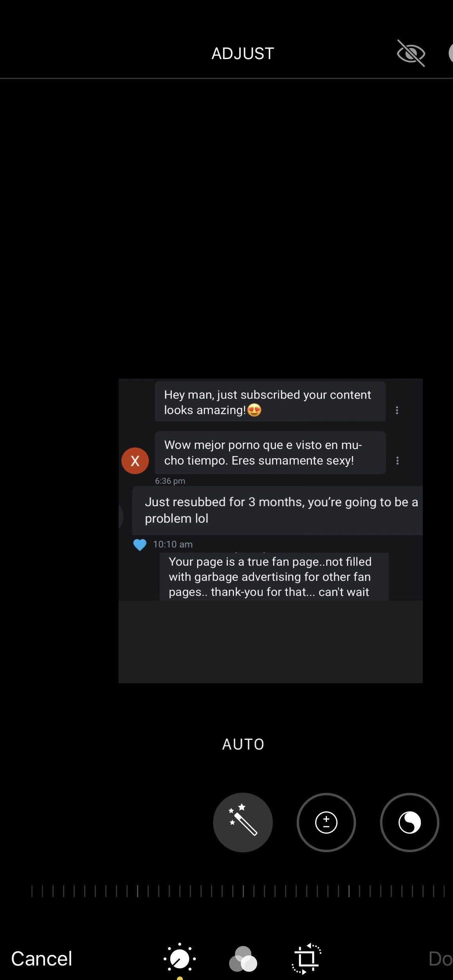The image size is (453, 980).
Task: Tap the 10:10 am timestamp
Action: click(173, 544)
